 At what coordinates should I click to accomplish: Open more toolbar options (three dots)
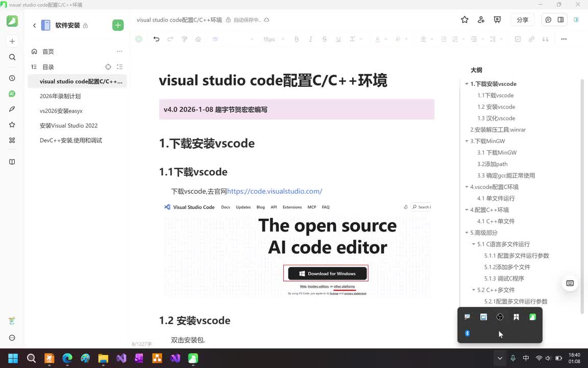(x=563, y=39)
